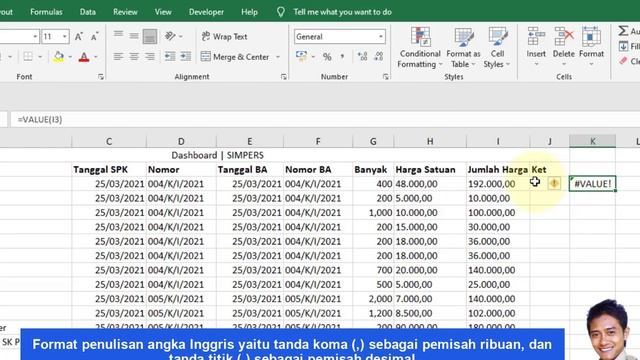Choose the fill color bucket

click(x=58, y=56)
